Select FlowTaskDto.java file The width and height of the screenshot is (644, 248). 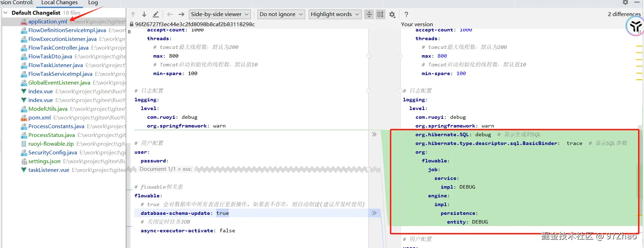50,56
